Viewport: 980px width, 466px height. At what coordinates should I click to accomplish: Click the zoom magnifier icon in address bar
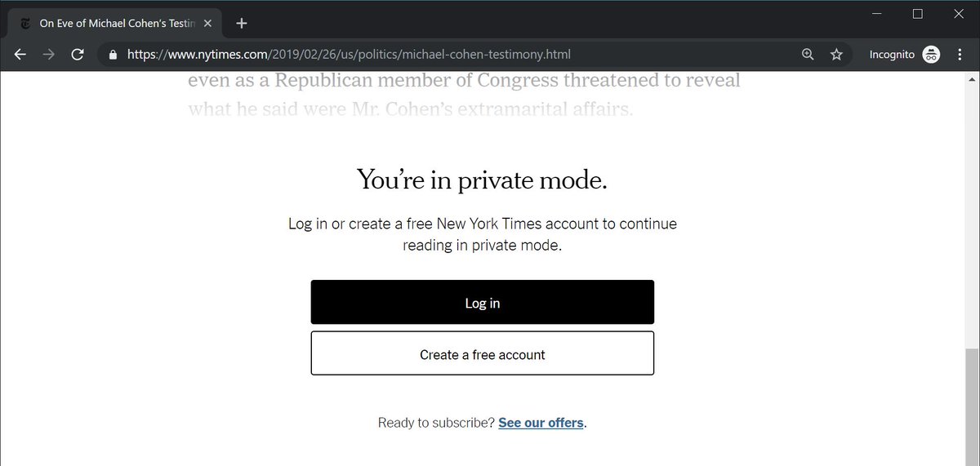(x=808, y=55)
